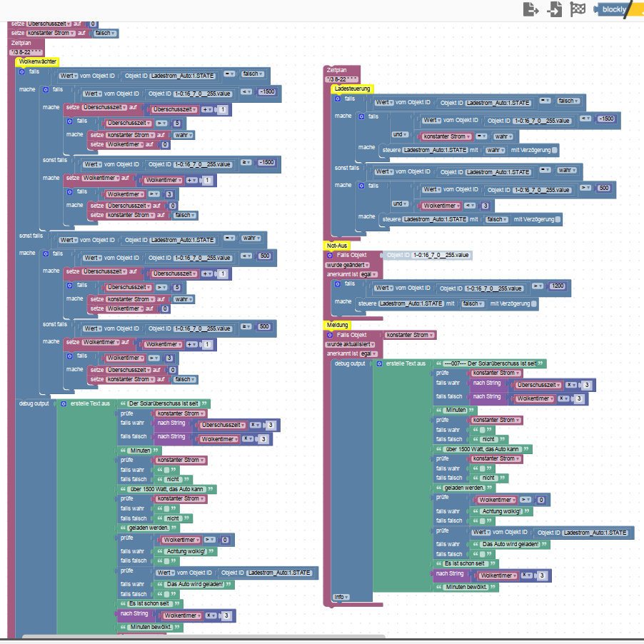Open 'falsch' dropdown in 'setze konstanter Strom' top block
The height and width of the screenshot is (644, 644).
pos(105,33)
